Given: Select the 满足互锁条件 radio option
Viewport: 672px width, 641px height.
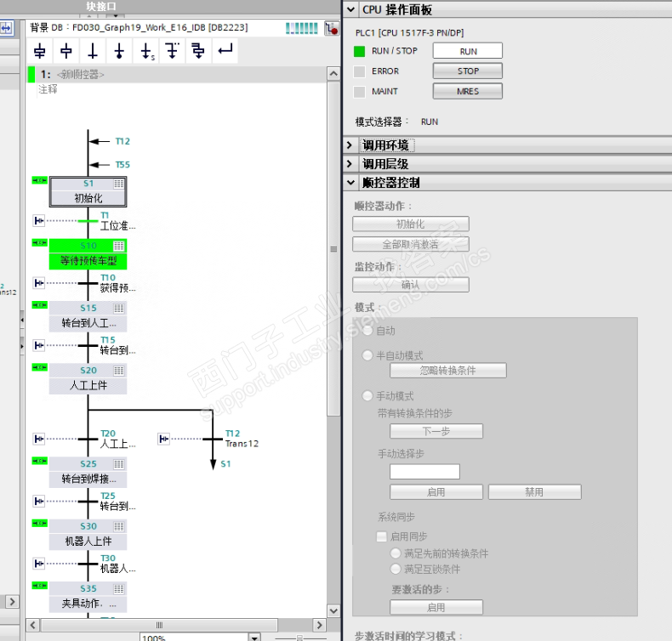Looking at the screenshot, I should 396,569.
